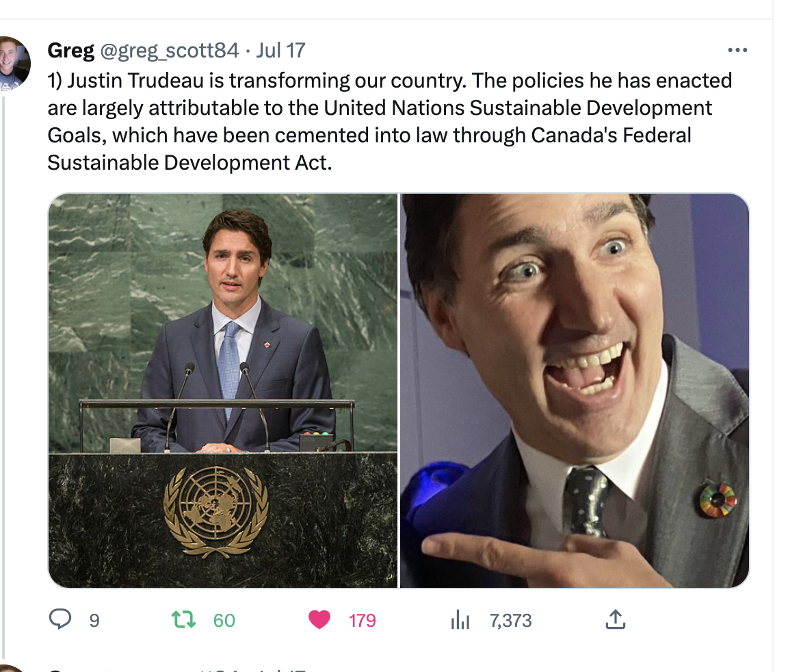The image size is (788, 672).
Task: Toggle the pink heart like icon
Action: click(319, 620)
